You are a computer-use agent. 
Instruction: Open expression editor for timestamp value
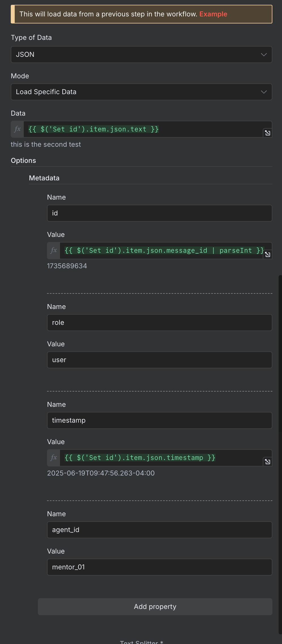(x=268, y=462)
